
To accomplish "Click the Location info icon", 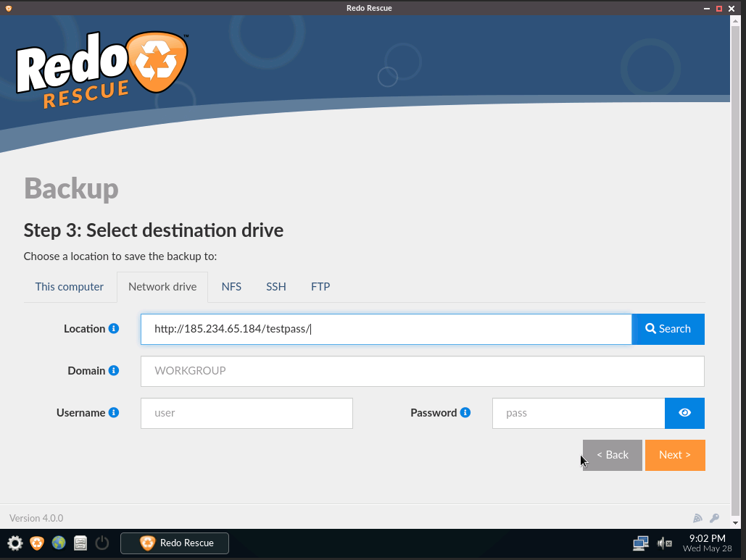I will pos(114,328).
